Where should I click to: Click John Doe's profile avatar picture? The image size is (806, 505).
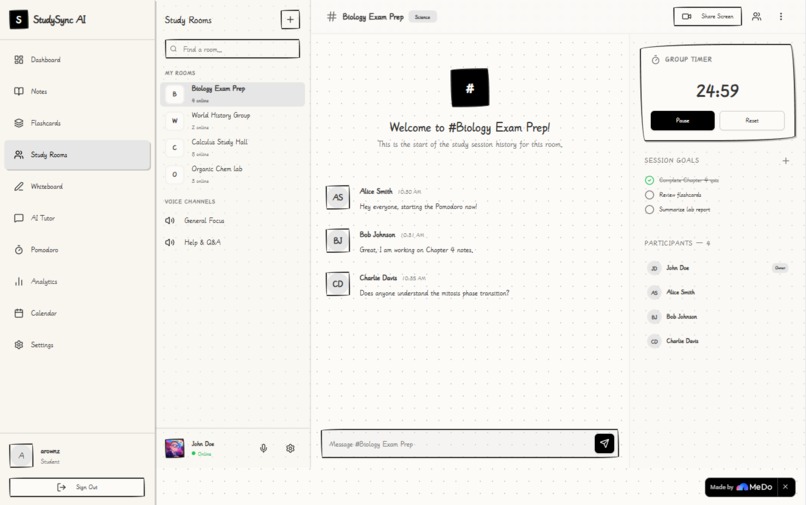pyautogui.click(x=175, y=448)
